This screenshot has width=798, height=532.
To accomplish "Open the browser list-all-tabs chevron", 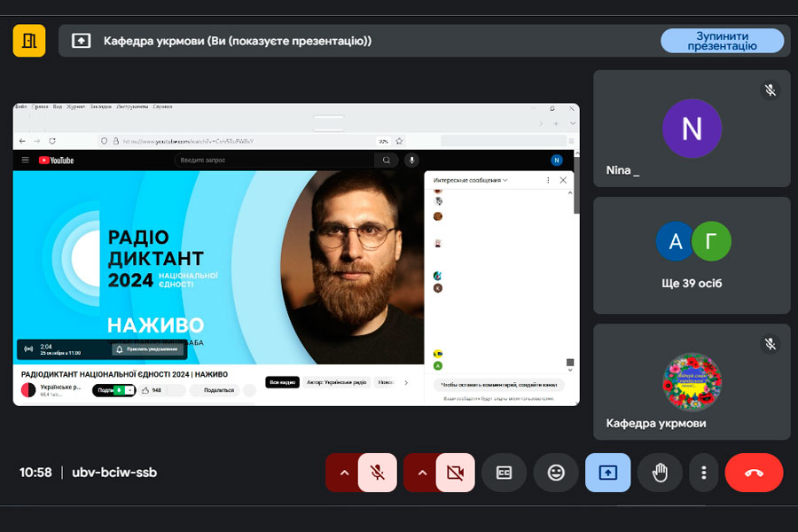I will 572,123.
